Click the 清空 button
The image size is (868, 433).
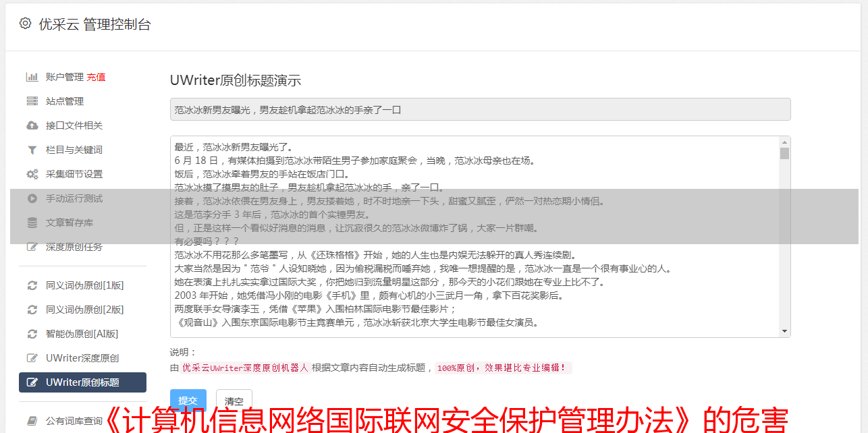234,401
